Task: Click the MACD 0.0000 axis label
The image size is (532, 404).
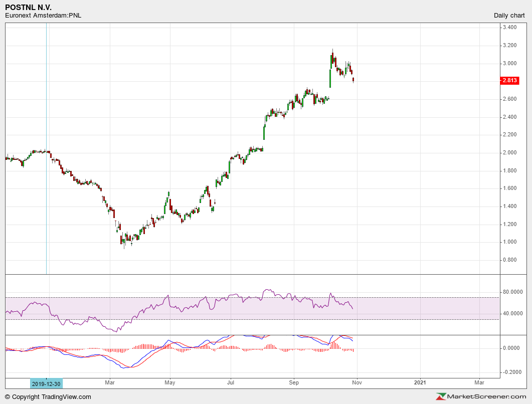Action: coord(512,348)
